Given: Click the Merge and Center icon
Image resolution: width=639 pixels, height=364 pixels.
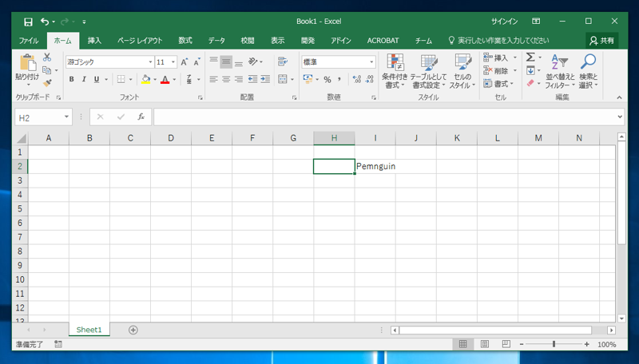Looking at the screenshot, I should (x=283, y=79).
